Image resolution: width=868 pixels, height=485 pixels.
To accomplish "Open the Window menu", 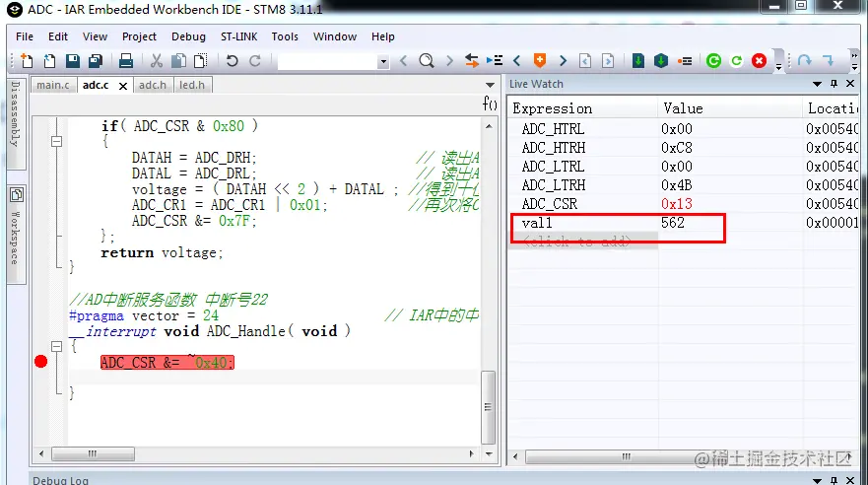I will [335, 36].
